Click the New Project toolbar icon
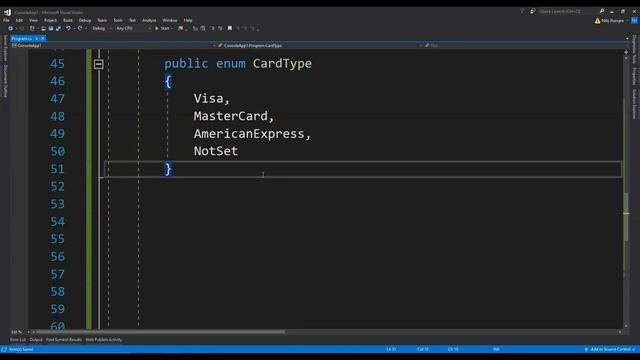The image size is (640, 360). click(32, 28)
